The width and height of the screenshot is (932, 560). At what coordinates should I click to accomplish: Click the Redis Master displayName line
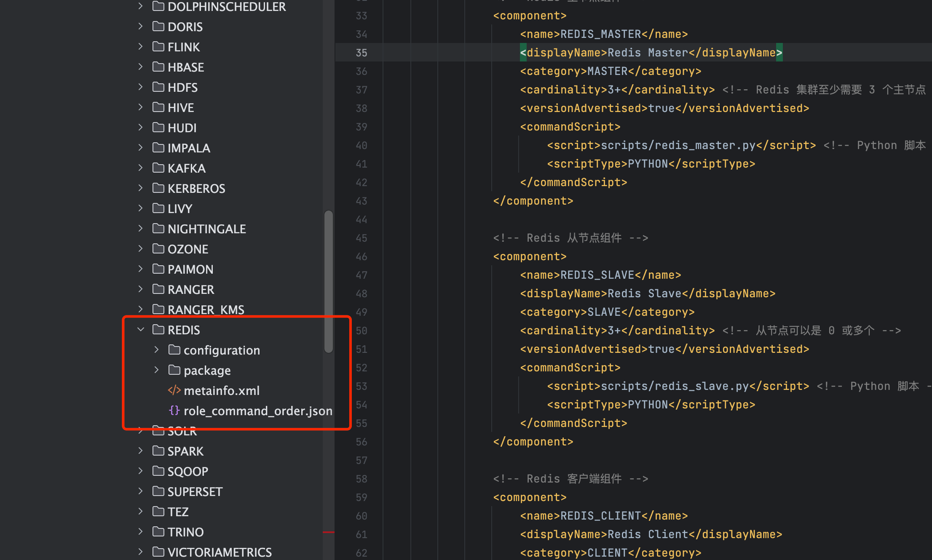tap(651, 53)
